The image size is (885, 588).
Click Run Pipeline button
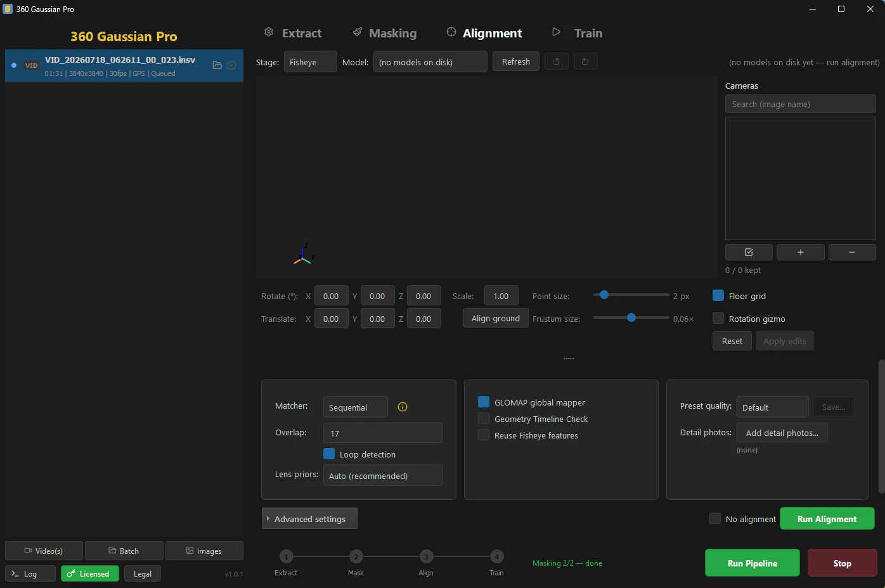[x=753, y=563]
